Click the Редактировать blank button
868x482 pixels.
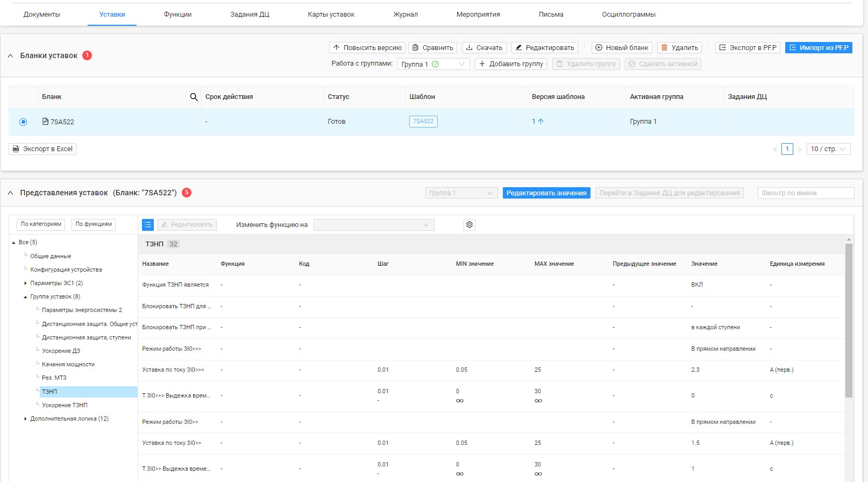click(x=545, y=48)
